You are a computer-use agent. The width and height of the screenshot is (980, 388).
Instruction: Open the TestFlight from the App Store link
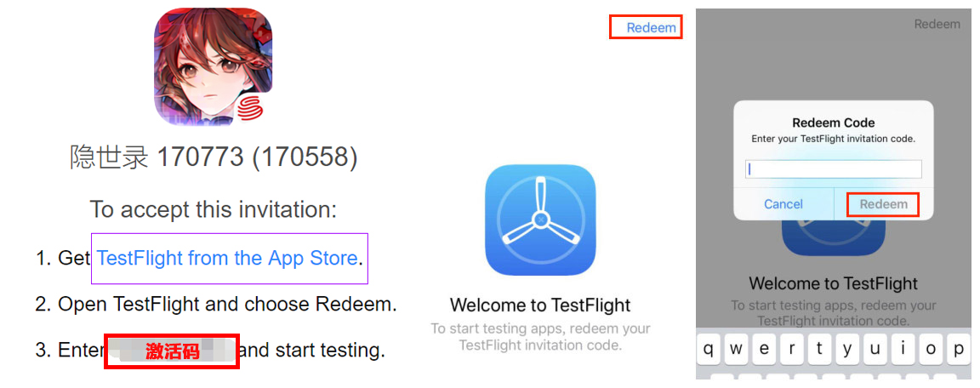(x=227, y=258)
